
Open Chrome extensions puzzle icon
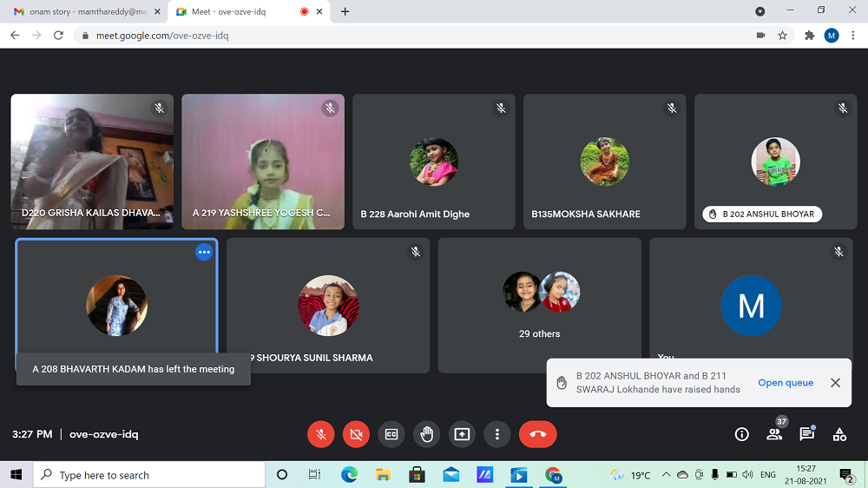(x=810, y=36)
